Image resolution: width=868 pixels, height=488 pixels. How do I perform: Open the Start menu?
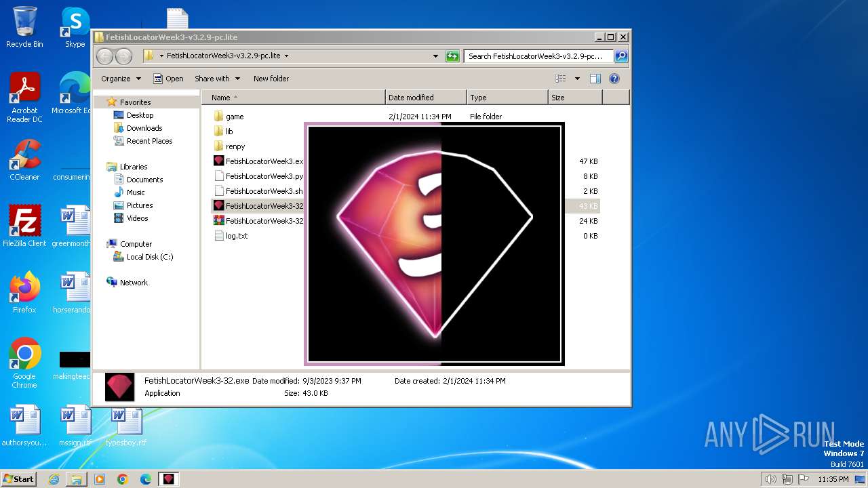pos(18,479)
